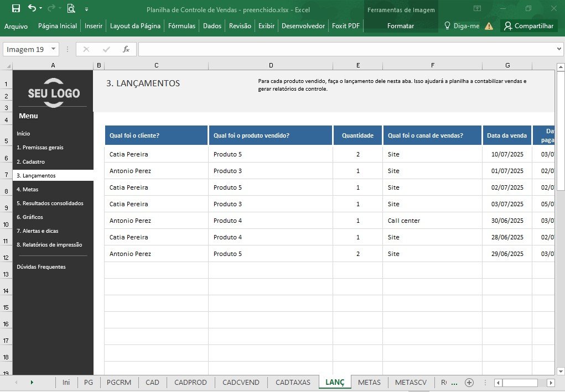Click the Diga-me lightbulb icon

click(x=447, y=25)
